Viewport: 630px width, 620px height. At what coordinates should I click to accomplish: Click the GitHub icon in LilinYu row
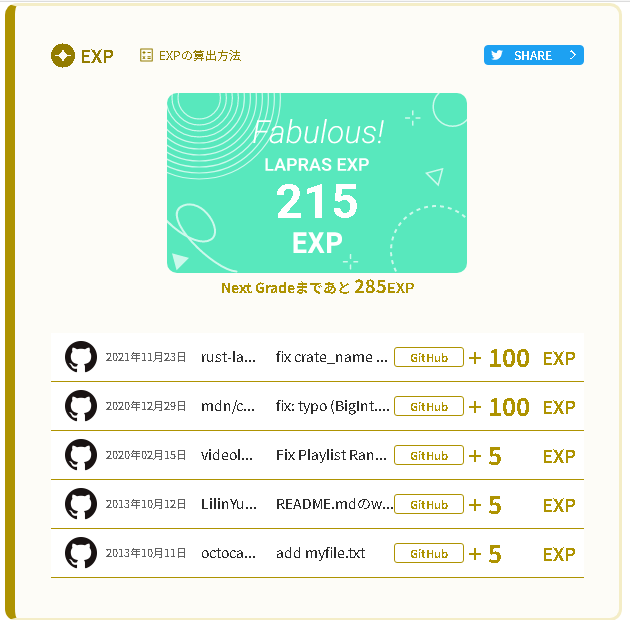pyautogui.click(x=80, y=504)
